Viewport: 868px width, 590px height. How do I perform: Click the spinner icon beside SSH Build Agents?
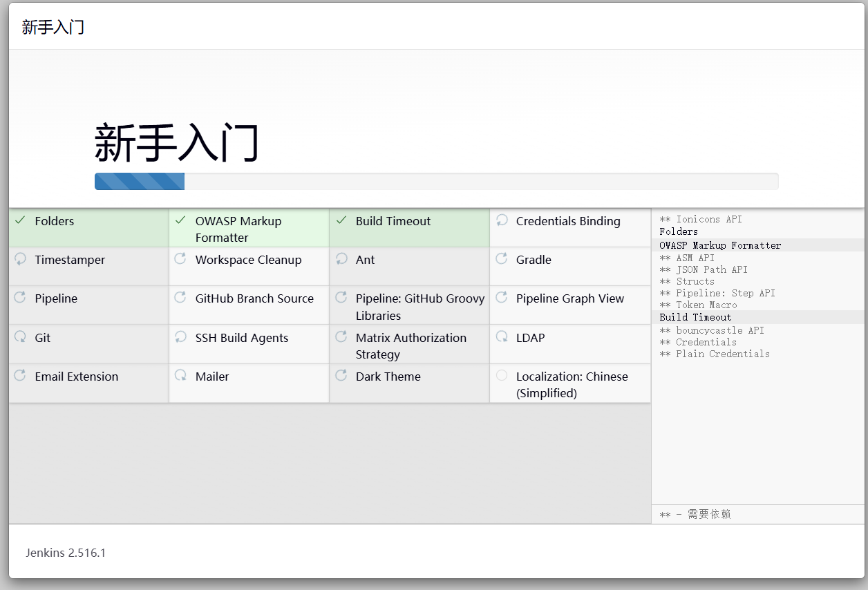[180, 337]
